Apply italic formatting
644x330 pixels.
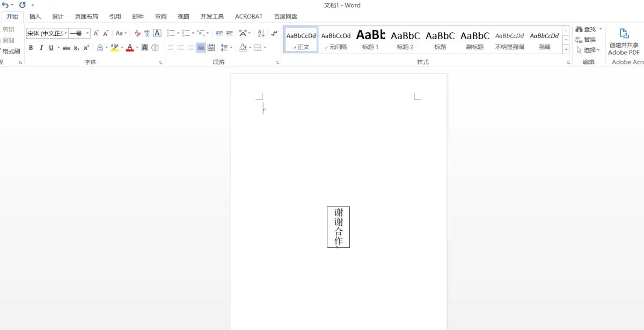click(41, 47)
